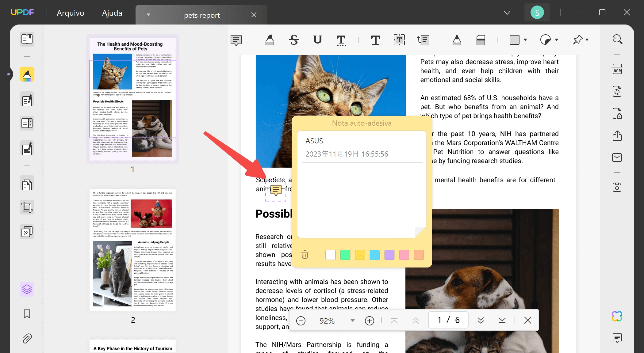Click the eraser tool icon

(481, 40)
